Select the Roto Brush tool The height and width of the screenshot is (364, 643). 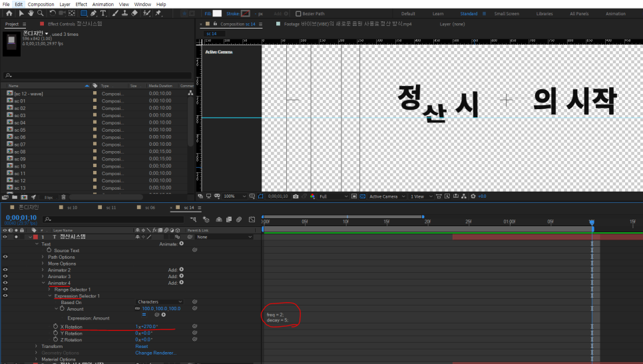146,13
